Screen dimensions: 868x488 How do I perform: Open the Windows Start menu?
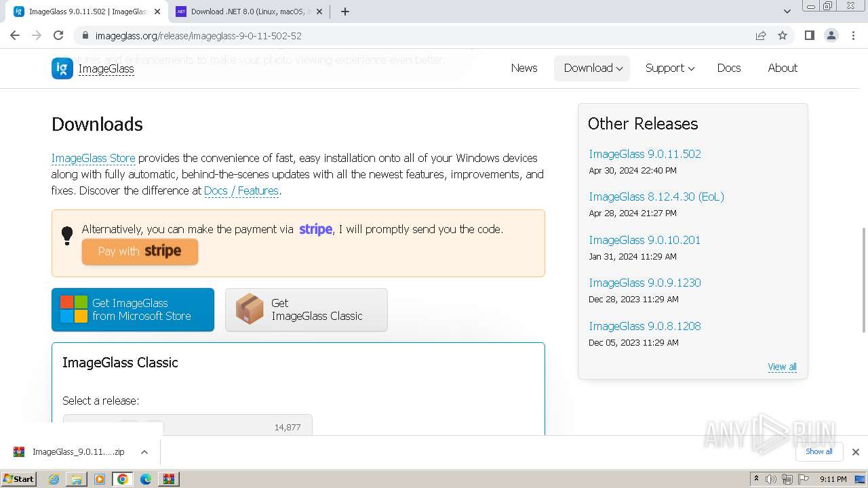pos(19,479)
